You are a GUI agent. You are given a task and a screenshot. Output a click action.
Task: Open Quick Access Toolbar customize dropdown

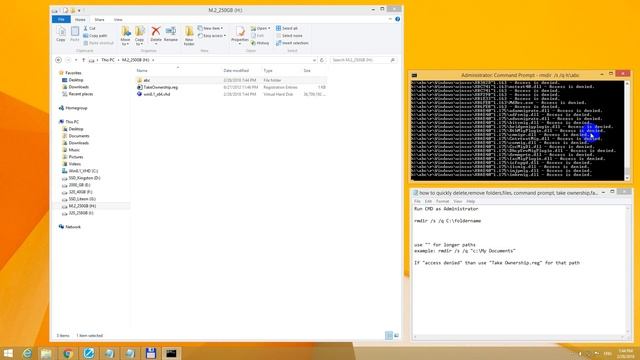[x=79, y=10]
